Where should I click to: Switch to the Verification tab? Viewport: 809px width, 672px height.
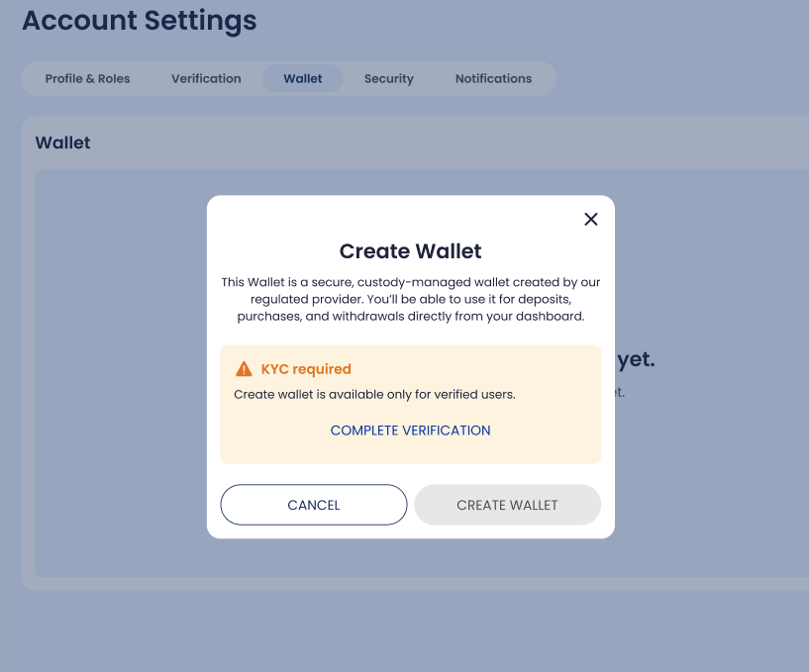tap(206, 79)
